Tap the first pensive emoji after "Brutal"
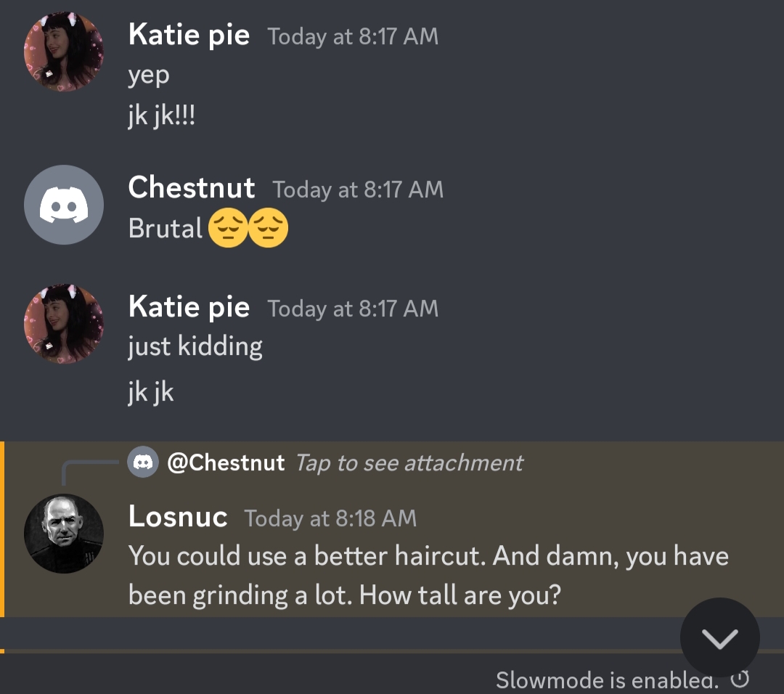 tap(228, 229)
